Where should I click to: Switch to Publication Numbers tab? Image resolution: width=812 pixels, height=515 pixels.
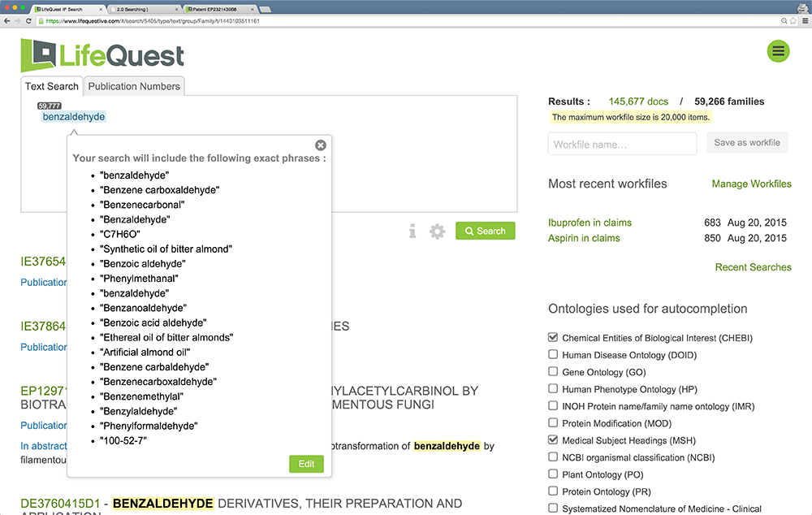pyautogui.click(x=134, y=86)
